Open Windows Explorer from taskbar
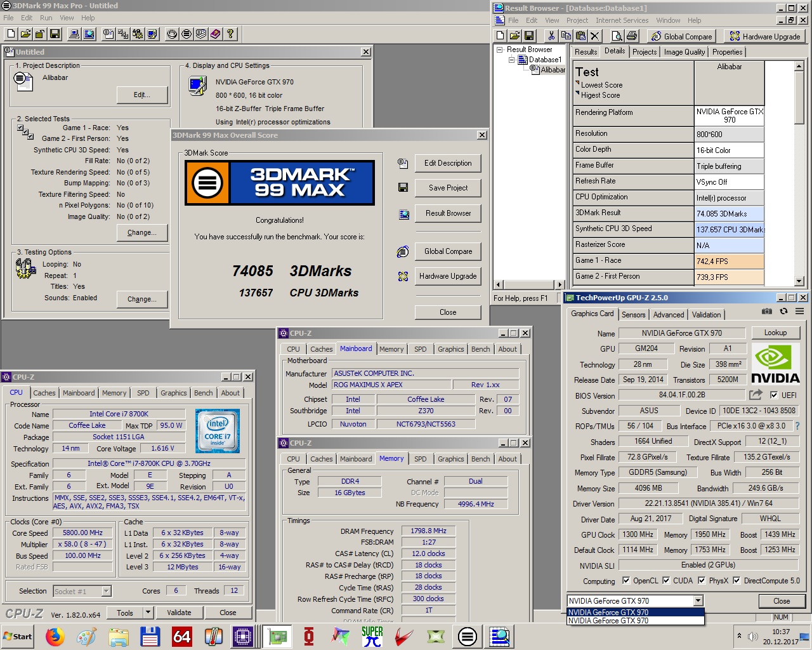The width and height of the screenshot is (812, 650). coord(119,636)
